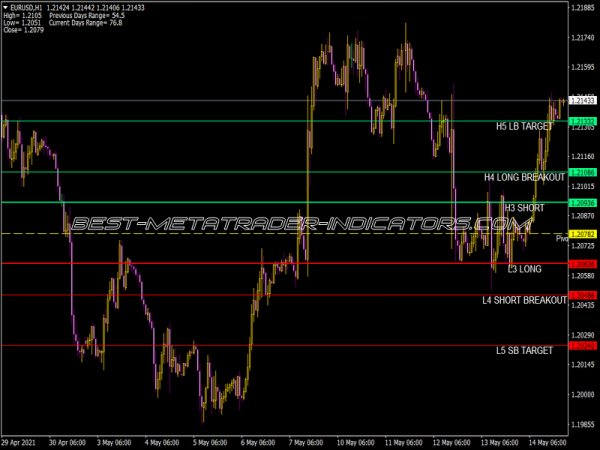Select the L5 SB TARGET label
The image size is (600, 450).
click(x=524, y=351)
